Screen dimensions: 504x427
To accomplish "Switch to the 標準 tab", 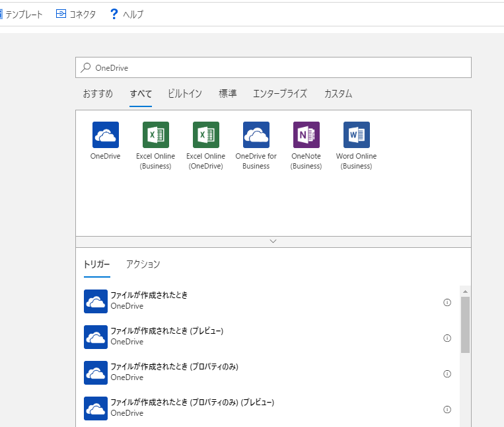I will pos(228,94).
